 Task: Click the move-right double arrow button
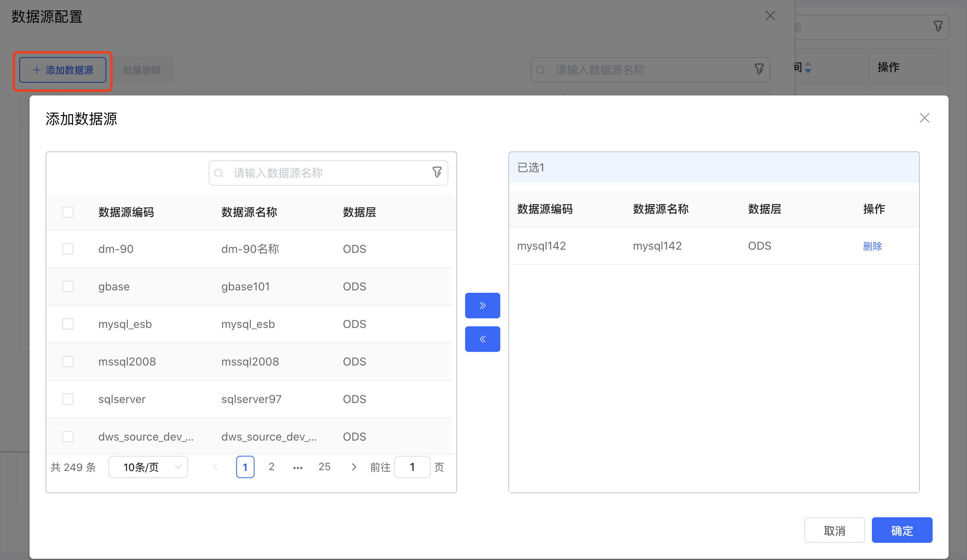(x=482, y=306)
